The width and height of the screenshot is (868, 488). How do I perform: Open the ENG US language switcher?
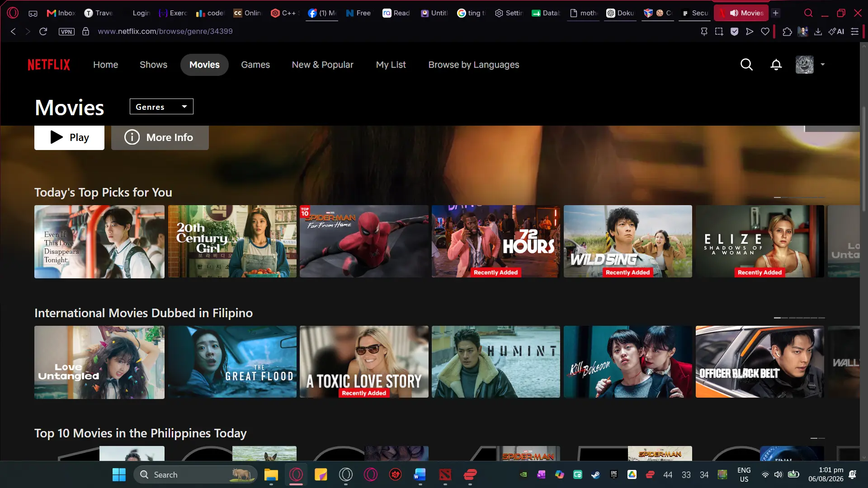tap(744, 474)
